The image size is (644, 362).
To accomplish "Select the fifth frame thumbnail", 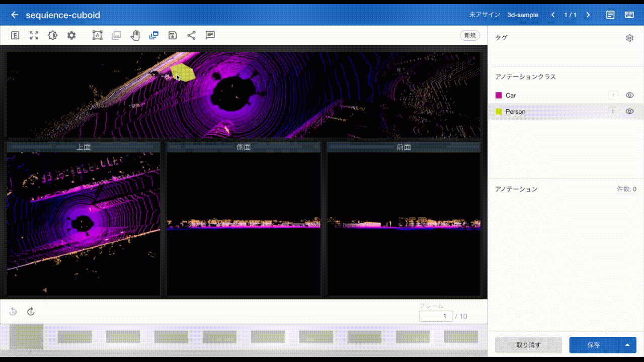I will (x=219, y=337).
